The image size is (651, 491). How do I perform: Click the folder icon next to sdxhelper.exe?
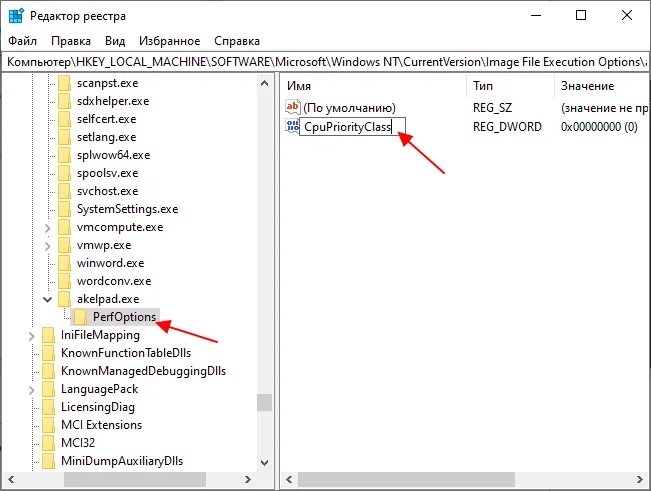pyautogui.click(x=64, y=101)
